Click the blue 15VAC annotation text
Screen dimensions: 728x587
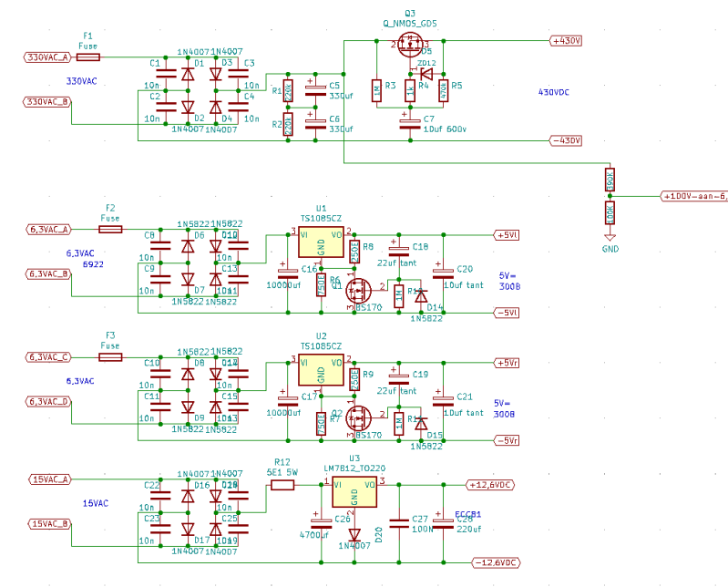click(x=96, y=503)
